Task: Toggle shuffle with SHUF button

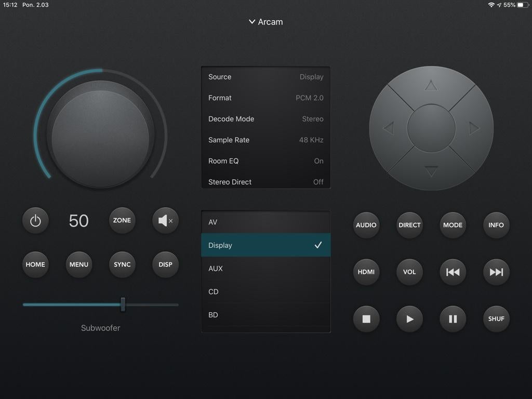Action: click(x=496, y=319)
